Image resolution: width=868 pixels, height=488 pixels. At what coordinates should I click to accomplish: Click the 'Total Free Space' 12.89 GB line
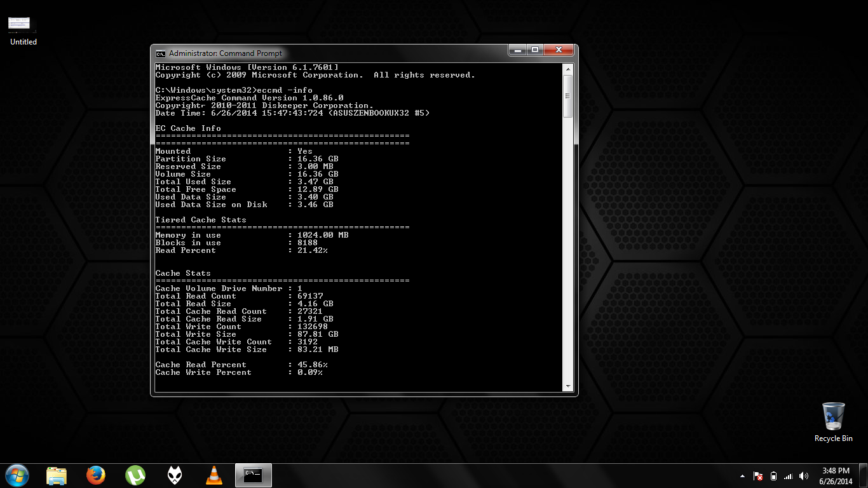point(247,189)
